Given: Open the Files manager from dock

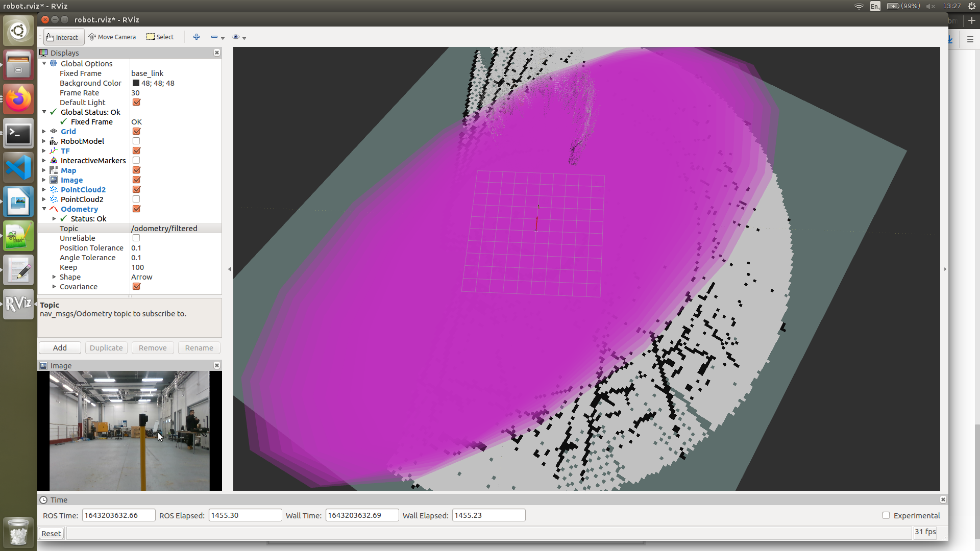Looking at the screenshot, I should pyautogui.click(x=18, y=65).
